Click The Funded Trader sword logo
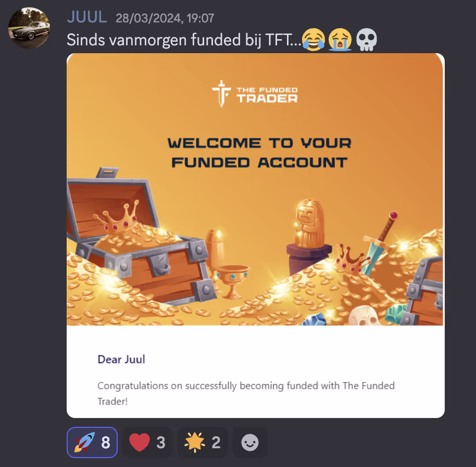Viewport: 476px width, 467px height. [x=222, y=94]
